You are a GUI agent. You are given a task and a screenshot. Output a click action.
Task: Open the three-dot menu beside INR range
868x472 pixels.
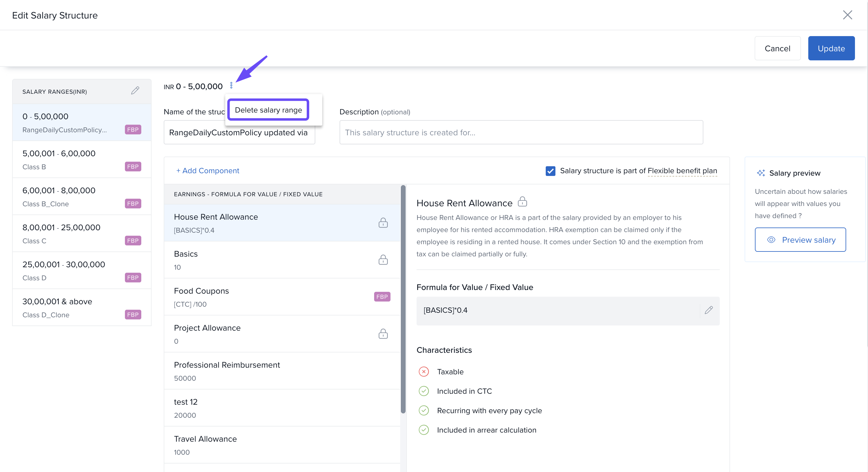point(231,86)
